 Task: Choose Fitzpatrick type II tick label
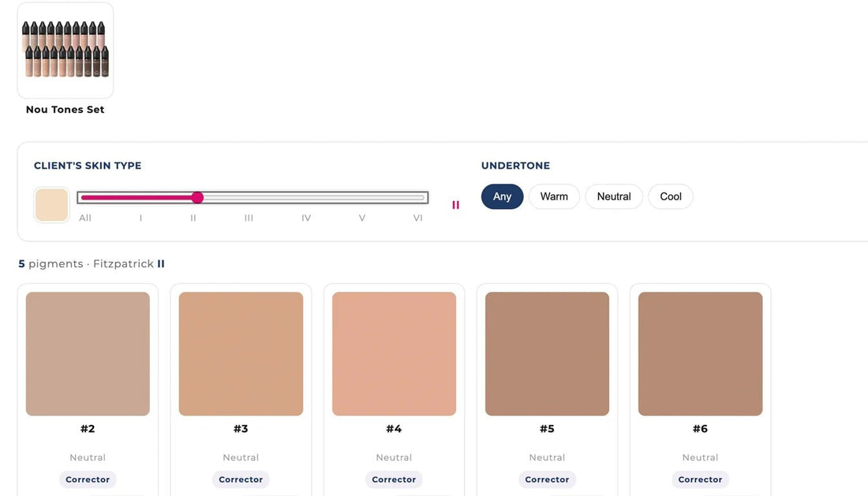click(x=193, y=218)
